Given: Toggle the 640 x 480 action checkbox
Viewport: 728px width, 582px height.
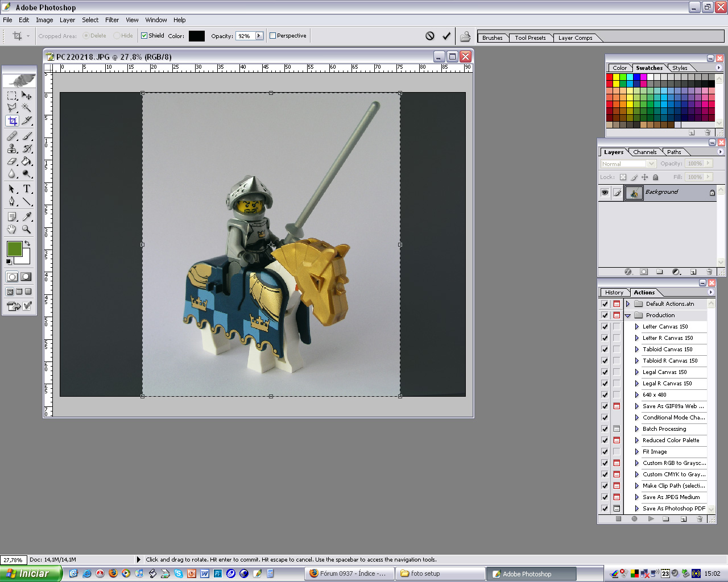Looking at the screenshot, I should coord(605,395).
